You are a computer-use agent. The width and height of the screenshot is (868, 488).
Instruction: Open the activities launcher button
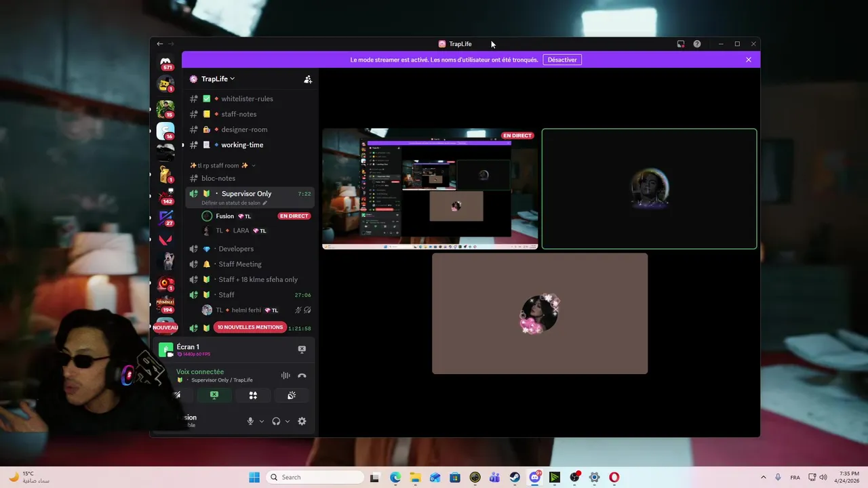point(253,395)
